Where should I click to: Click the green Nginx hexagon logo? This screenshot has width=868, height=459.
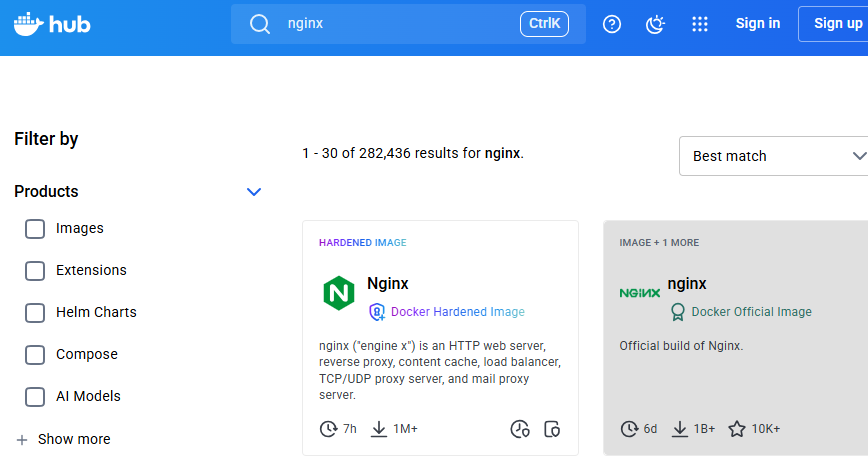[339, 293]
